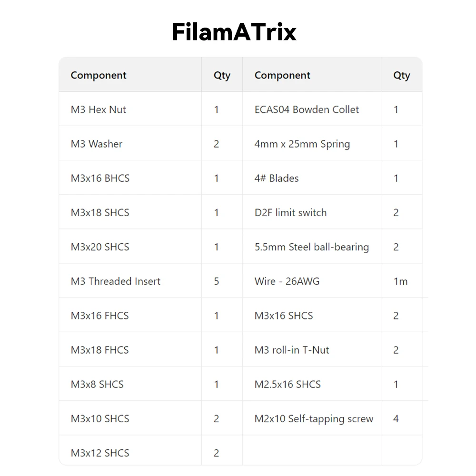
Task: Click the D2F limit switch entry
Action: click(x=290, y=212)
